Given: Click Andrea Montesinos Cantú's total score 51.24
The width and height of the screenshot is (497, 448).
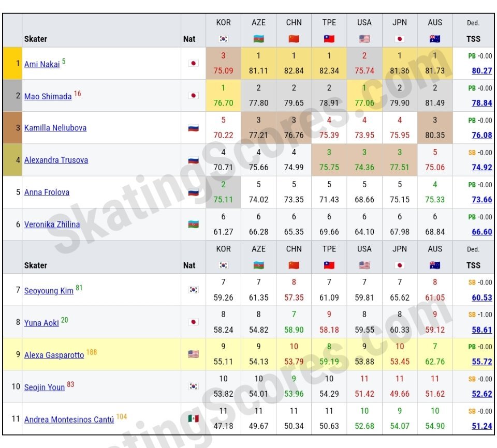Looking at the screenshot, I should tap(482, 426).
